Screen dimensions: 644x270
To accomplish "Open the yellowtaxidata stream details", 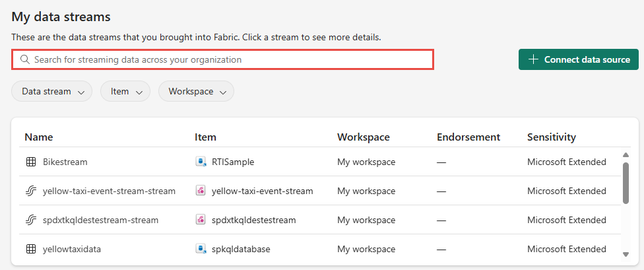I will click(x=72, y=249).
